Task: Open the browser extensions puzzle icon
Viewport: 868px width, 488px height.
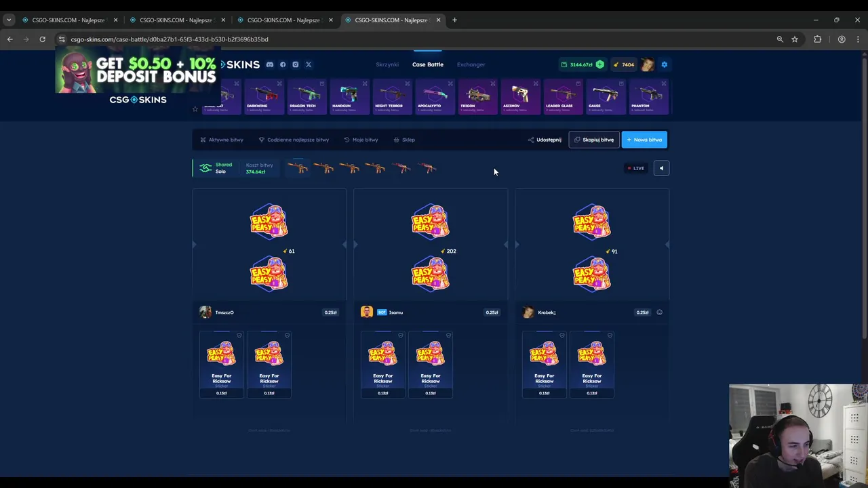Action: pos(817,39)
